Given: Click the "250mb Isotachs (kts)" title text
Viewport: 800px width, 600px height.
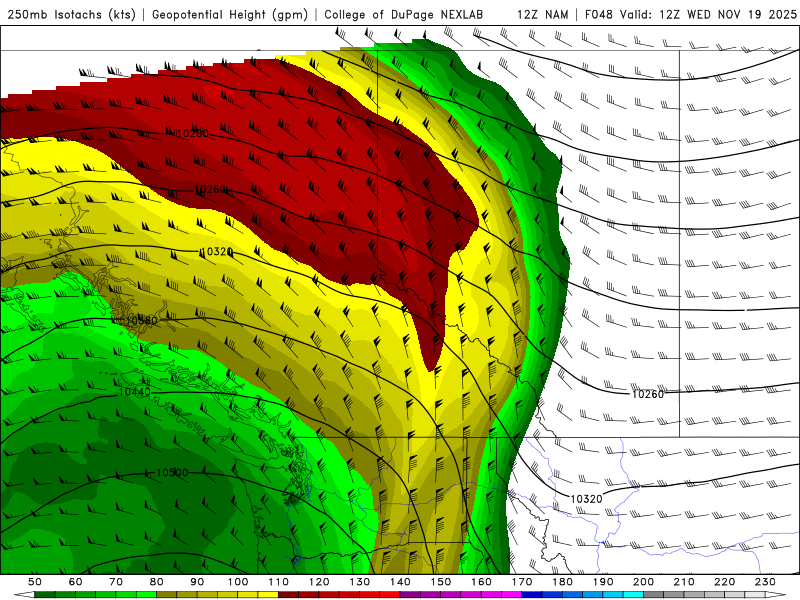Looking at the screenshot, I should tap(71, 15).
